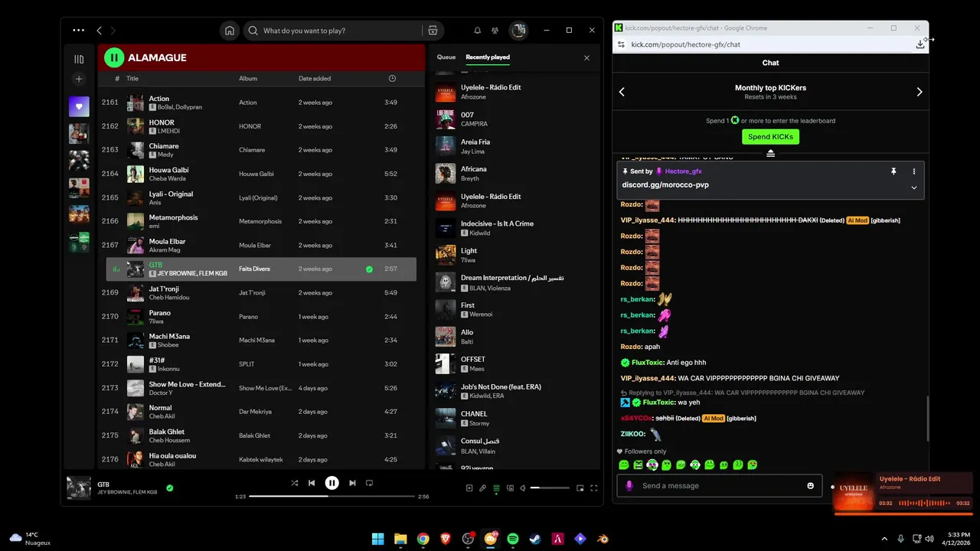Open Steam from taskbar

[535, 539]
